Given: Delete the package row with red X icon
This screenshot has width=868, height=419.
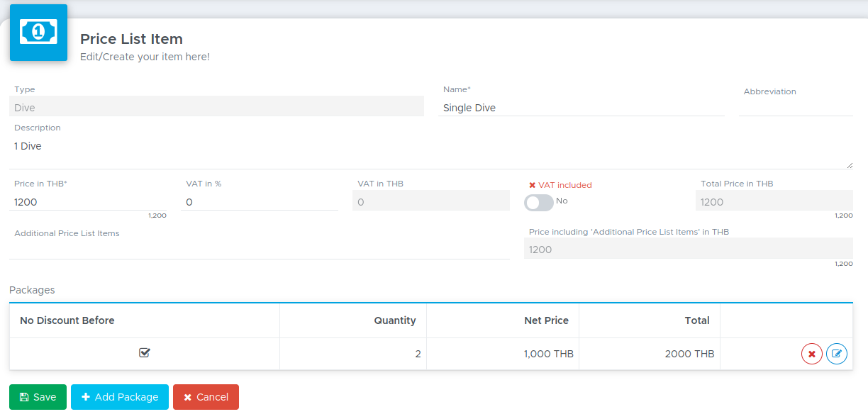Looking at the screenshot, I should pos(812,354).
